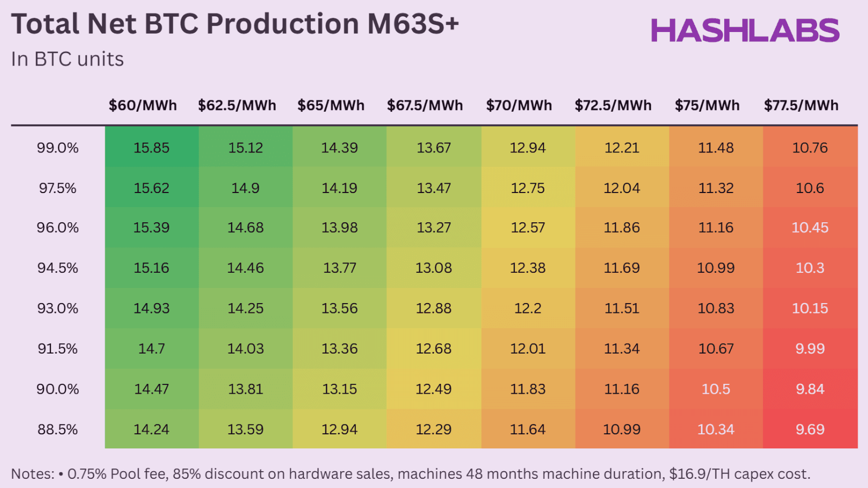Select the 12.2 value cell

[x=528, y=309]
